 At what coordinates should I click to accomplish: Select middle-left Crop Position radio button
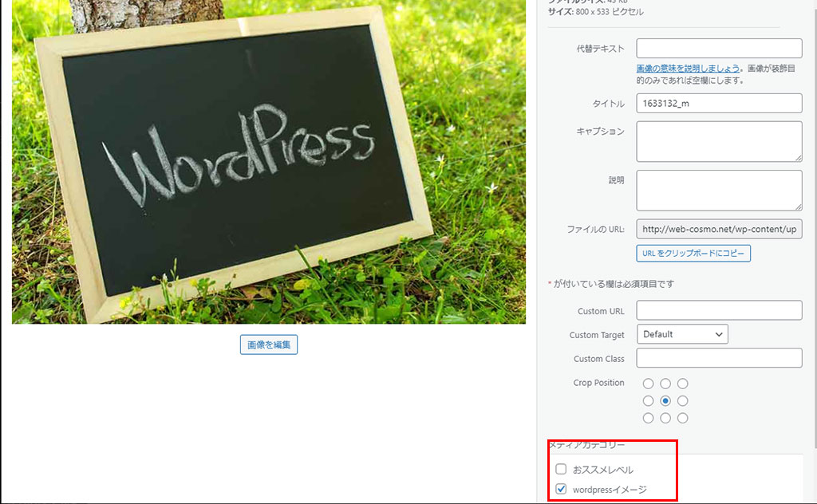(x=648, y=401)
